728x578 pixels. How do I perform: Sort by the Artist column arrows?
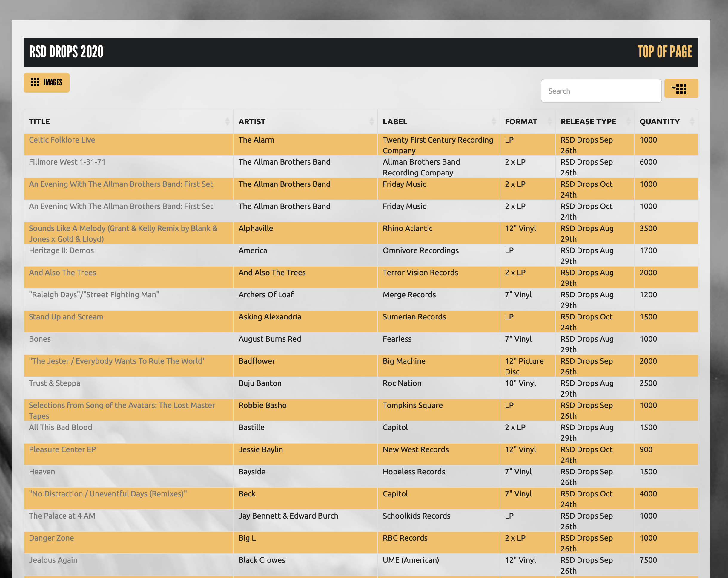coord(371,121)
